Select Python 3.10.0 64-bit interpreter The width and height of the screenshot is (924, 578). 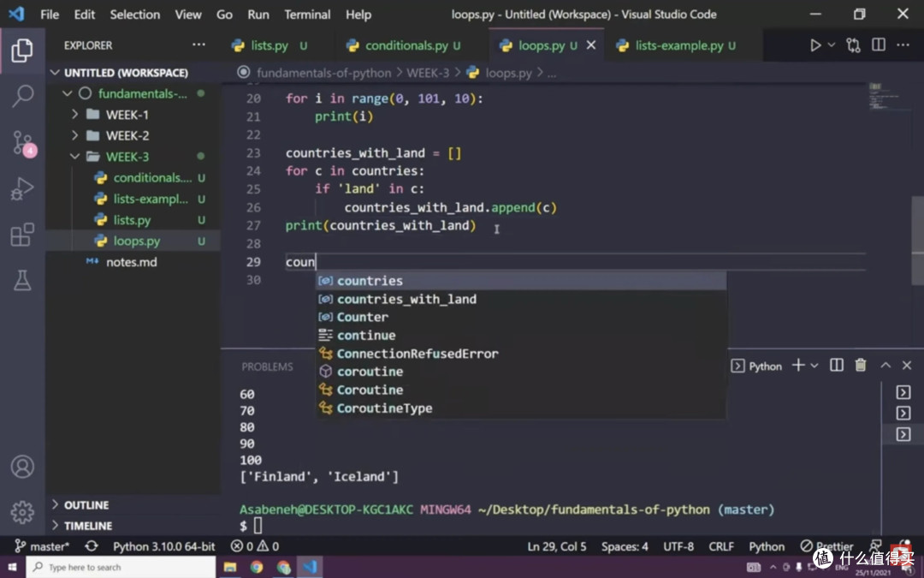163,546
